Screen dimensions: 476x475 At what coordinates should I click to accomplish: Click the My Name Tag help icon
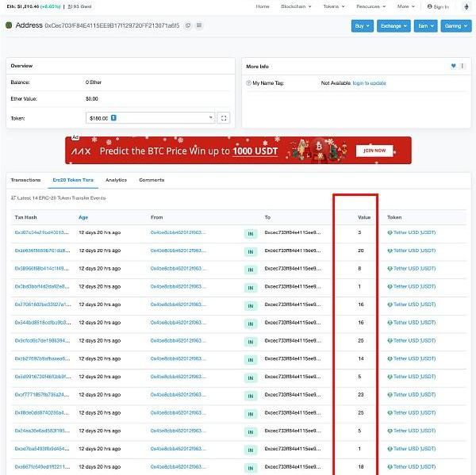[x=248, y=82]
